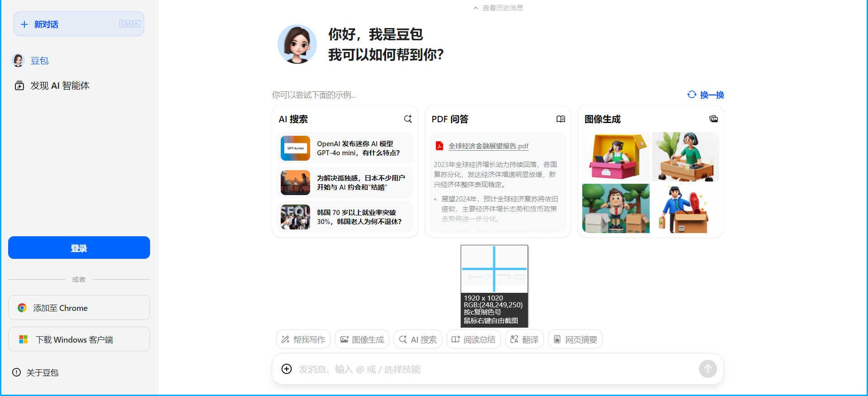868x396 pixels.
Task: Click the 图像生成 card title
Action: point(602,119)
